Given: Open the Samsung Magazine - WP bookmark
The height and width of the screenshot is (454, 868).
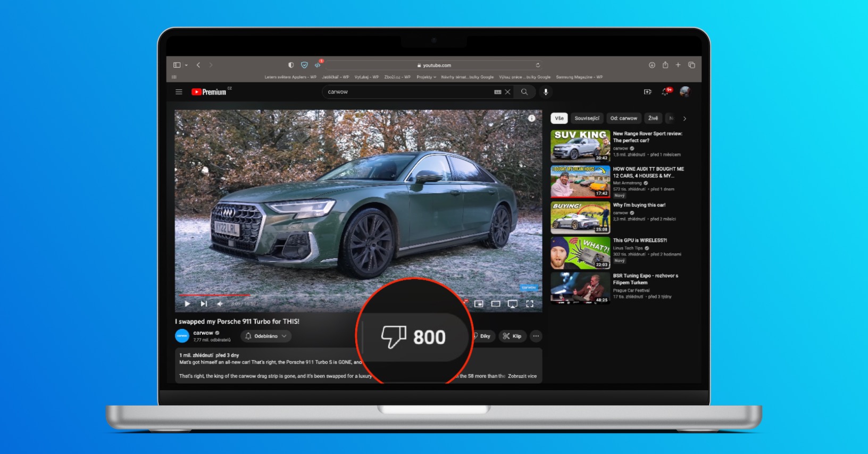Looking at the screenshot, I should pos(579,77).
